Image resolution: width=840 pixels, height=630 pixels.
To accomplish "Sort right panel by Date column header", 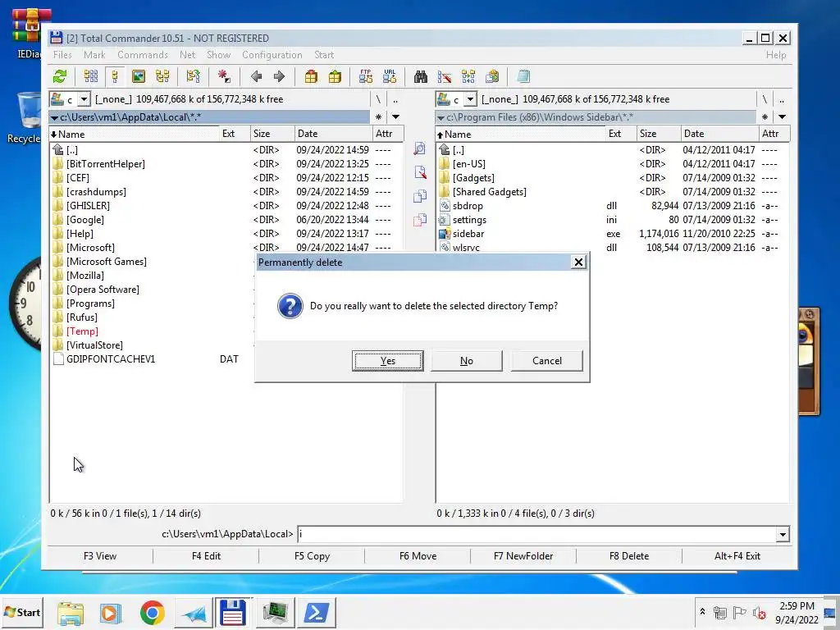I will pyautogui.click(x=719, y=134).
